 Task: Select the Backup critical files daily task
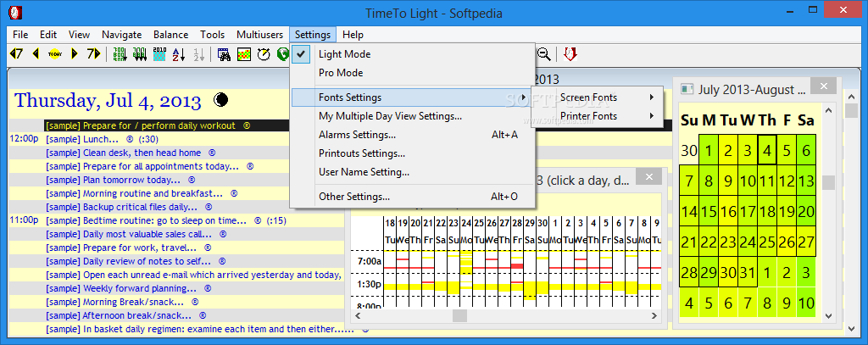pos(121,207)
